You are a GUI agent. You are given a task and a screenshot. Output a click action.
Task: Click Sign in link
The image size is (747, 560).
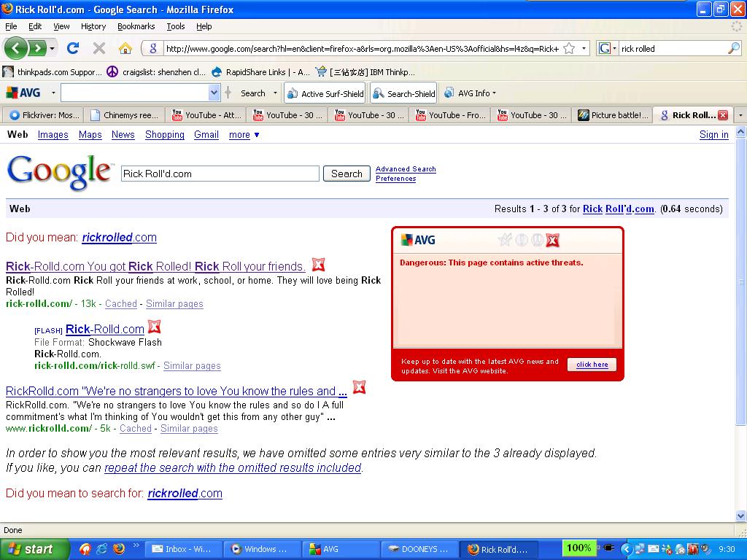click(x=713, y=135)
